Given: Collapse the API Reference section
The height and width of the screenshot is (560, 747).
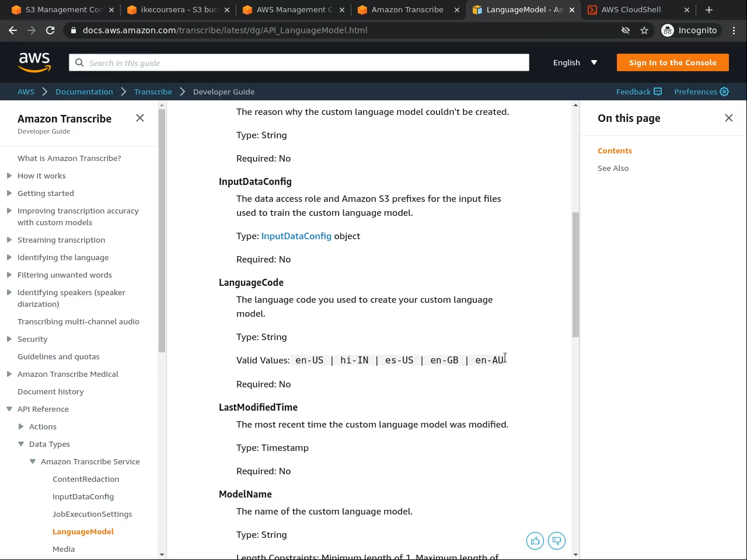Looking at the screenshot, I should click(x=9, y=409).
